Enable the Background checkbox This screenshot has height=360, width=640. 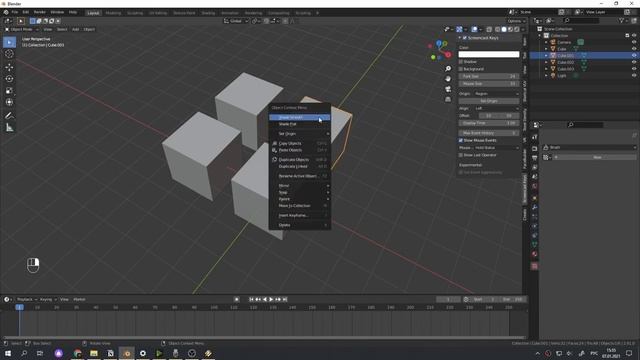point(461,69)
